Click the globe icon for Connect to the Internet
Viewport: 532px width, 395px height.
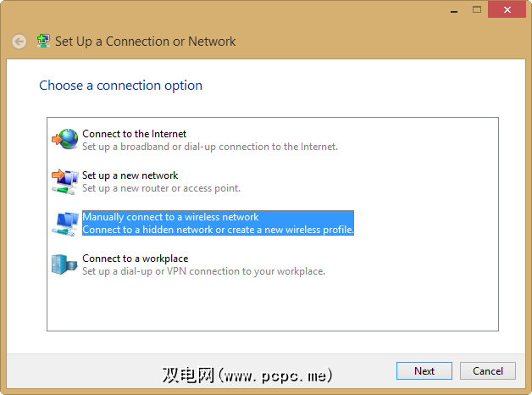(65, 140)
